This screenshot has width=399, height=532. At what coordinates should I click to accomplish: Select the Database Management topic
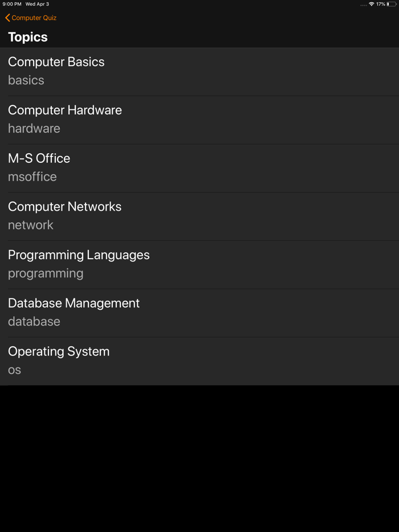[74, 304]
